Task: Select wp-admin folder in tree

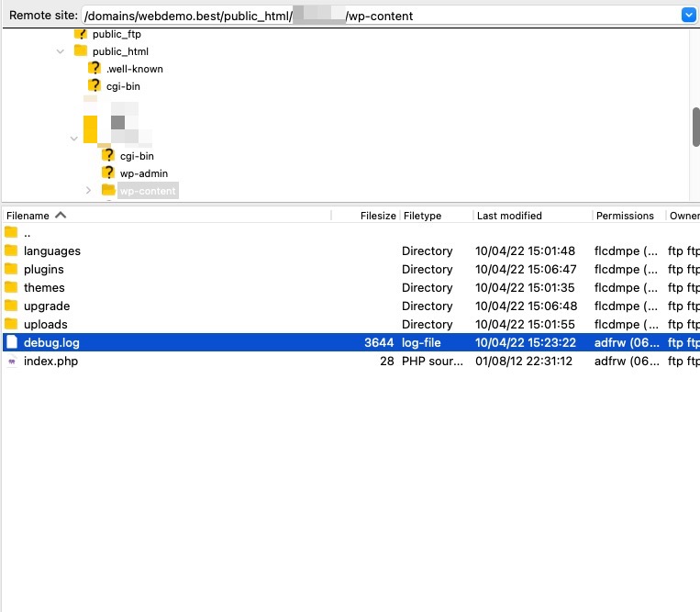Action: click(x=144, y=173)
